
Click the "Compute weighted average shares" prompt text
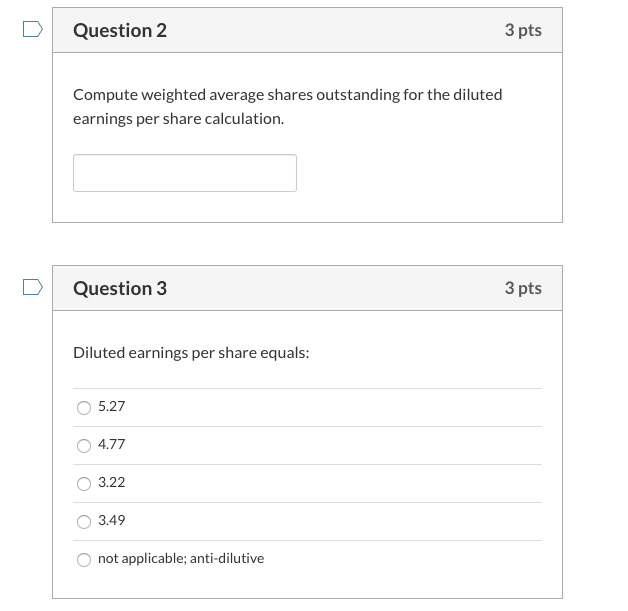pyautogui.click(x=288, y=95)
